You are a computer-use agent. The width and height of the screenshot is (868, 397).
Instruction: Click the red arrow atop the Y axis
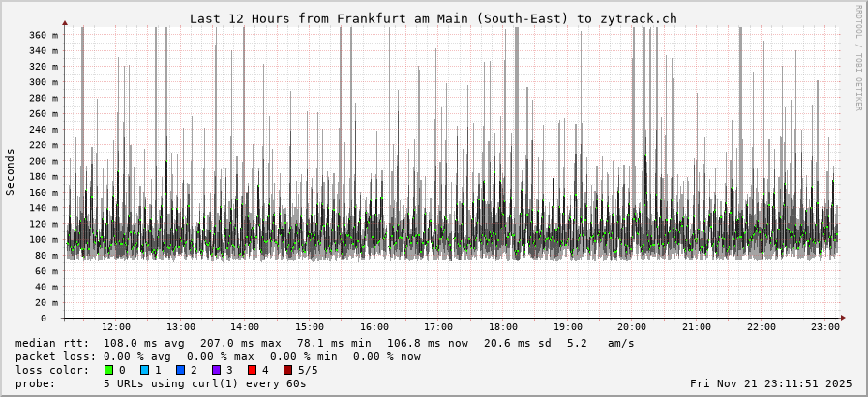coord(65,21)
